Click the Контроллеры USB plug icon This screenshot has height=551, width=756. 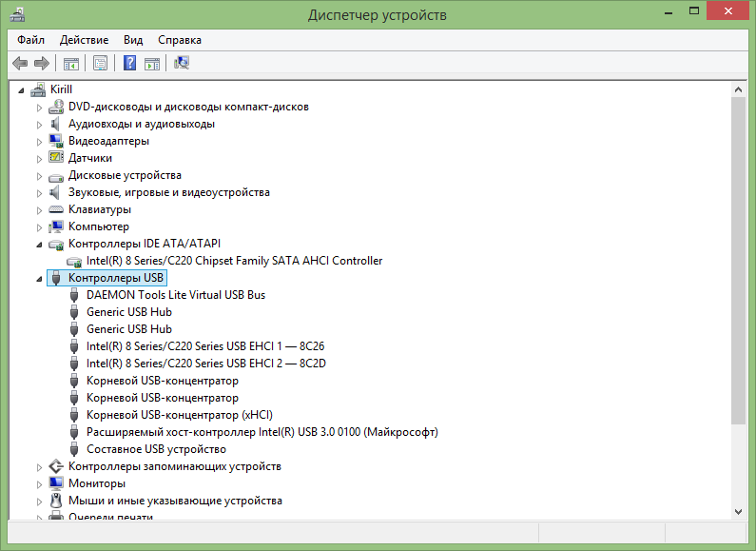[56, 278]
